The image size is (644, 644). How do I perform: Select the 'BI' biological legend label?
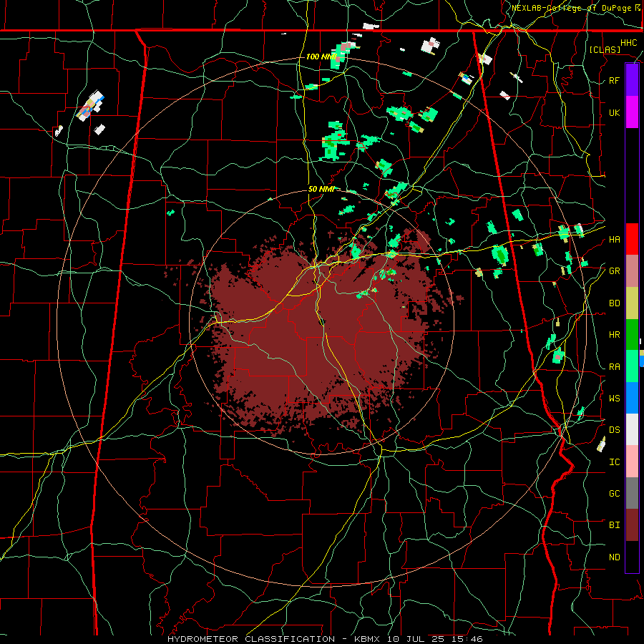tap(615, 525)
